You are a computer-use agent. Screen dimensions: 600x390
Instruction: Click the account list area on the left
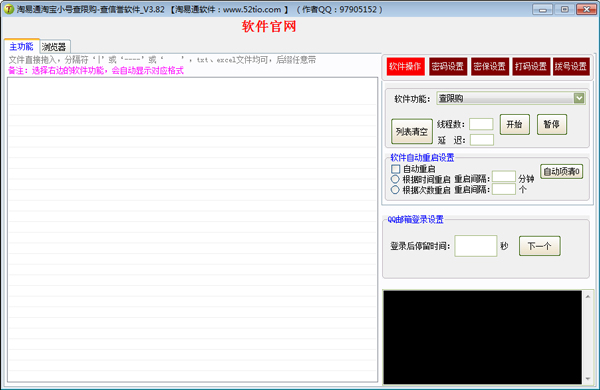(x=192, y=230)
